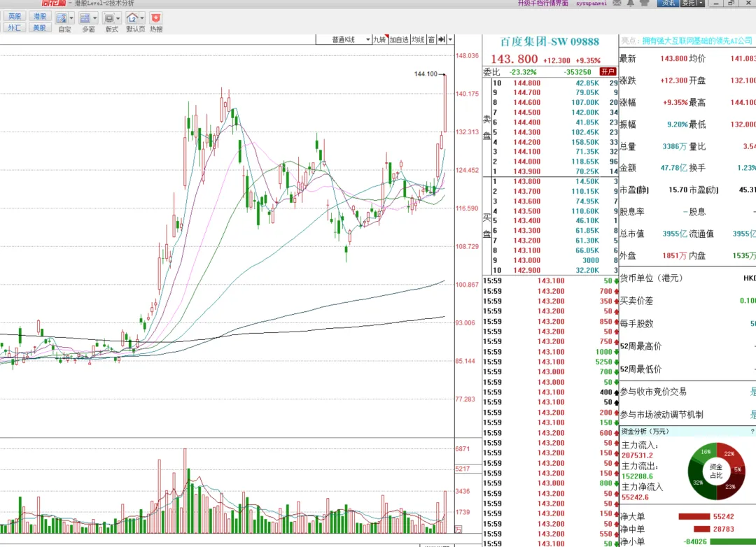Click the 资金占比 donut chart

(x=715, y=467)
